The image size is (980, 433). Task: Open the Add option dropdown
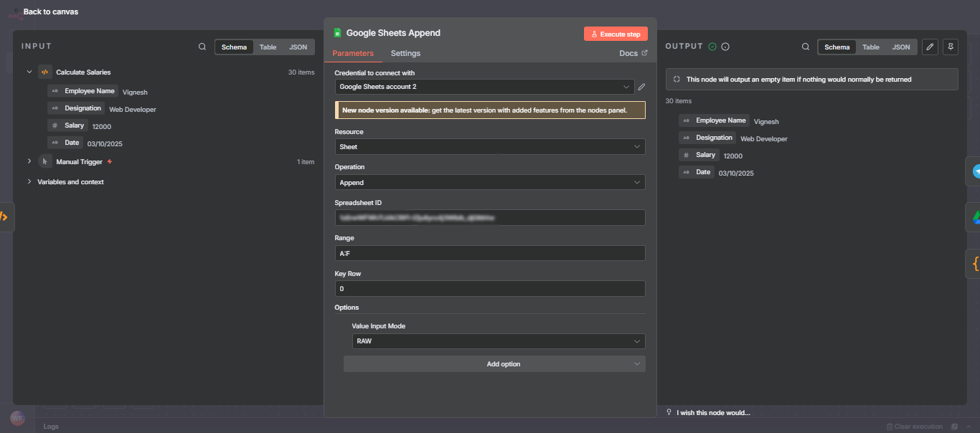point(494,363)
